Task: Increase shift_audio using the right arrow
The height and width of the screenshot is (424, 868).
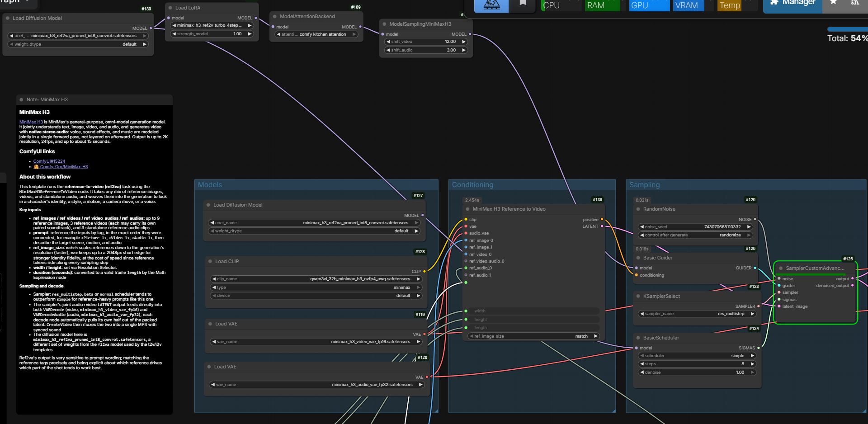Action: click(x=463, y=50)
